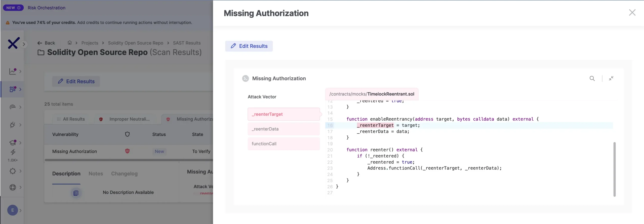Click highlighted line 16 in code
The width and height of the screenshot is (644, 224).
tap(469, 125)
